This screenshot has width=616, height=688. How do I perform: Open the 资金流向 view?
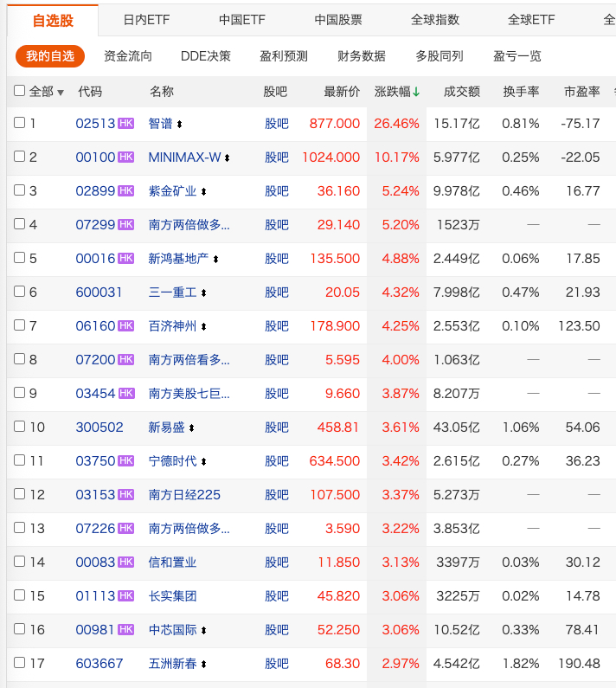click(128, 56)
